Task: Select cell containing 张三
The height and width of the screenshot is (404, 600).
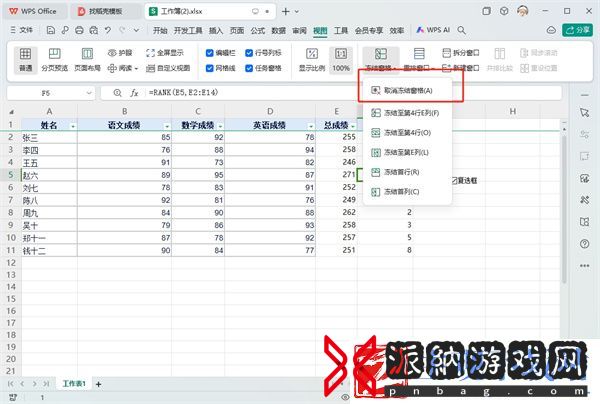Action: [49, 137]
